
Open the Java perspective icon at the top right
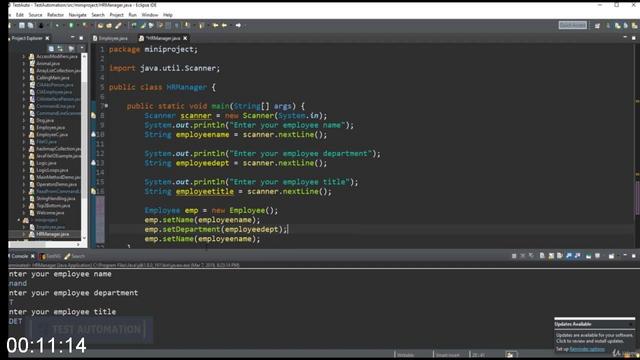pyautogui.click(x=617, y=25)
